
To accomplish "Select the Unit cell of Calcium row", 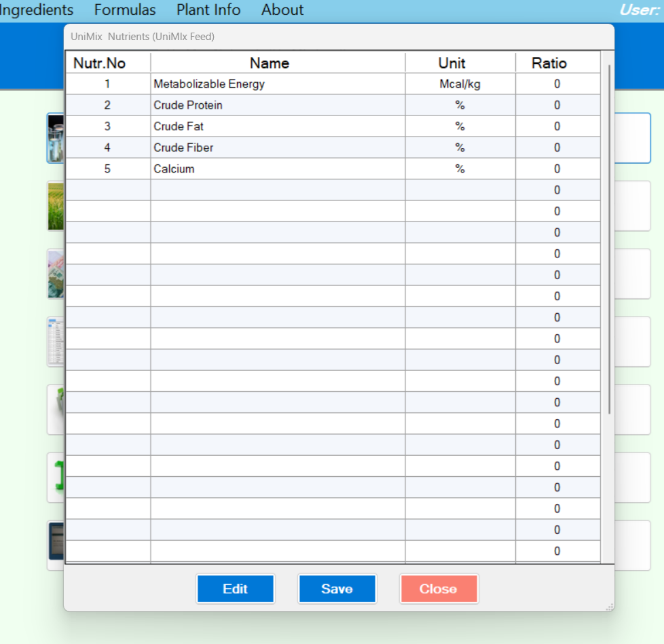I will coord(460,169).
